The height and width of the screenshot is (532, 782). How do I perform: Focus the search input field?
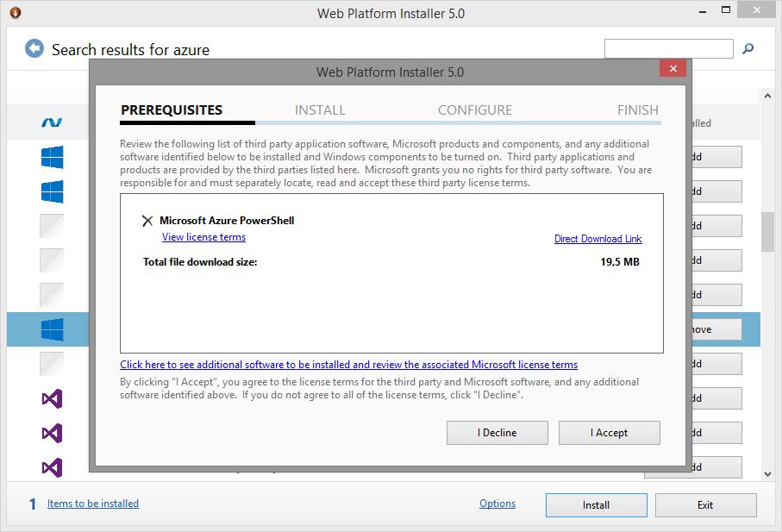point(669,49)
